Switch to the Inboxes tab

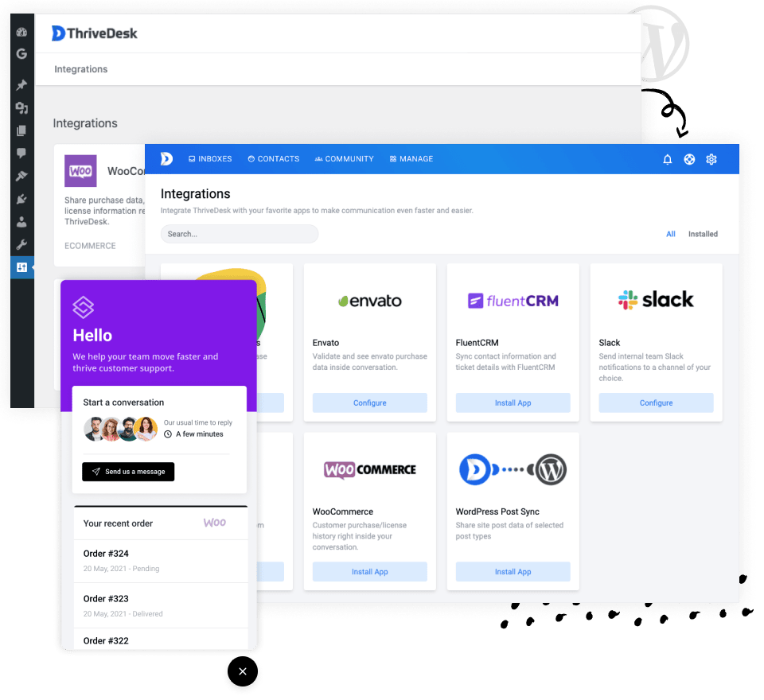209,158
